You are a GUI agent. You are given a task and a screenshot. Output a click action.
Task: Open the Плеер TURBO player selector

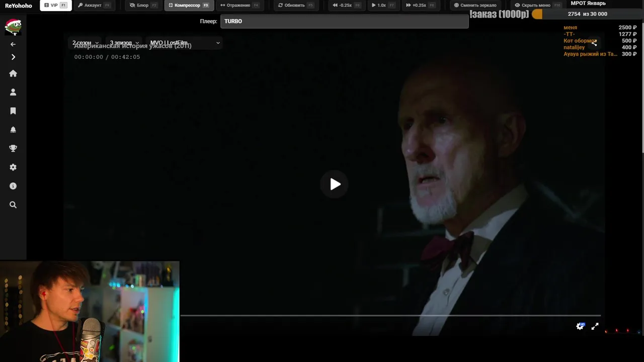tap(344, 22)
